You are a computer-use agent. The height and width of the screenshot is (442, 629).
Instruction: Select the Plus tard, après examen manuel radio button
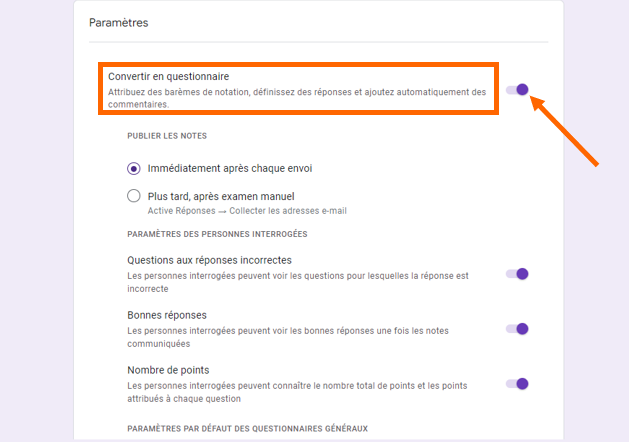tap(134, 196)
